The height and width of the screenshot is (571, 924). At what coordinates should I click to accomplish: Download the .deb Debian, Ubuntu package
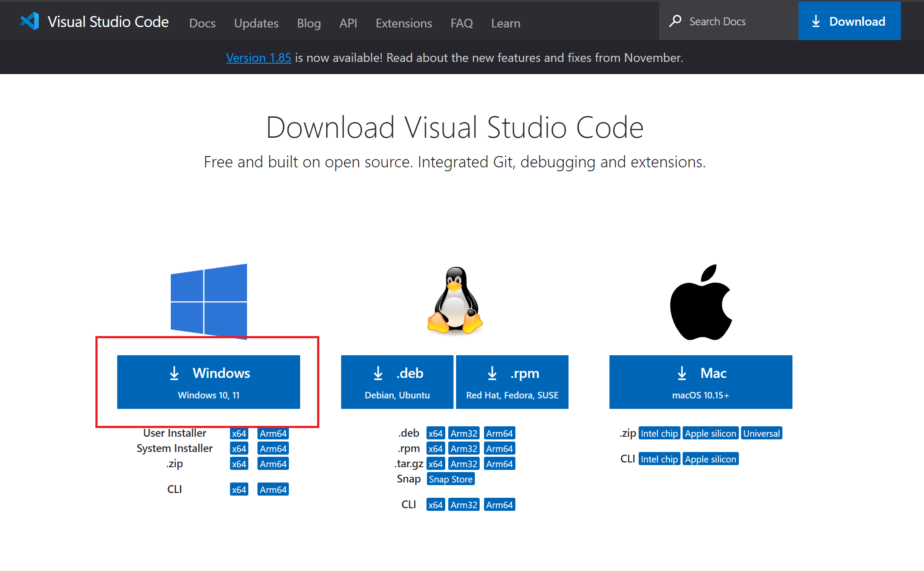point(397,382)
